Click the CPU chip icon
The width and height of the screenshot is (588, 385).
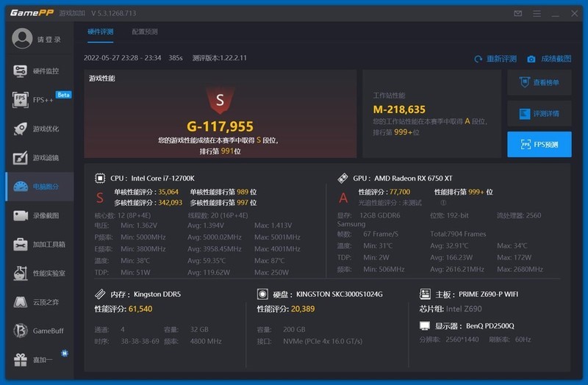coord(100,178)
